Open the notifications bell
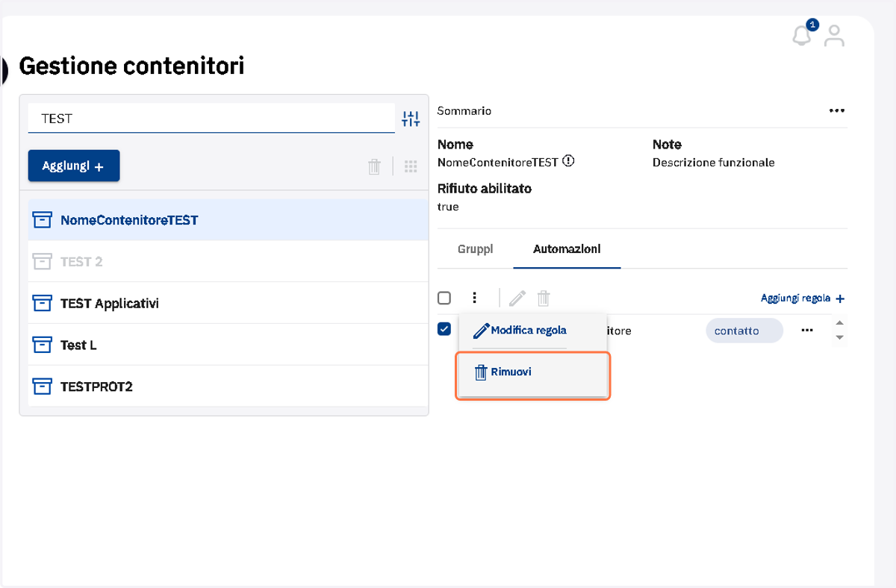Viewport: 896px width, 588px height. pos(803,34)
